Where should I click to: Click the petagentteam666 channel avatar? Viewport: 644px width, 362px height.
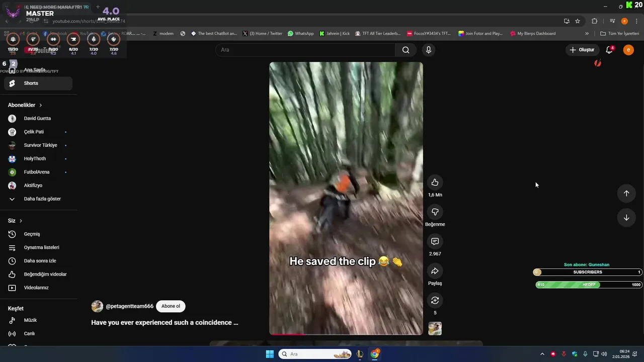(97, 306)
